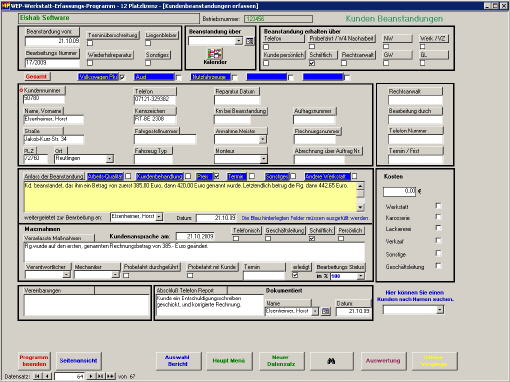Click the new record navigation arrow
Viewport: 510px width, 382px height.
coord(110,376)
